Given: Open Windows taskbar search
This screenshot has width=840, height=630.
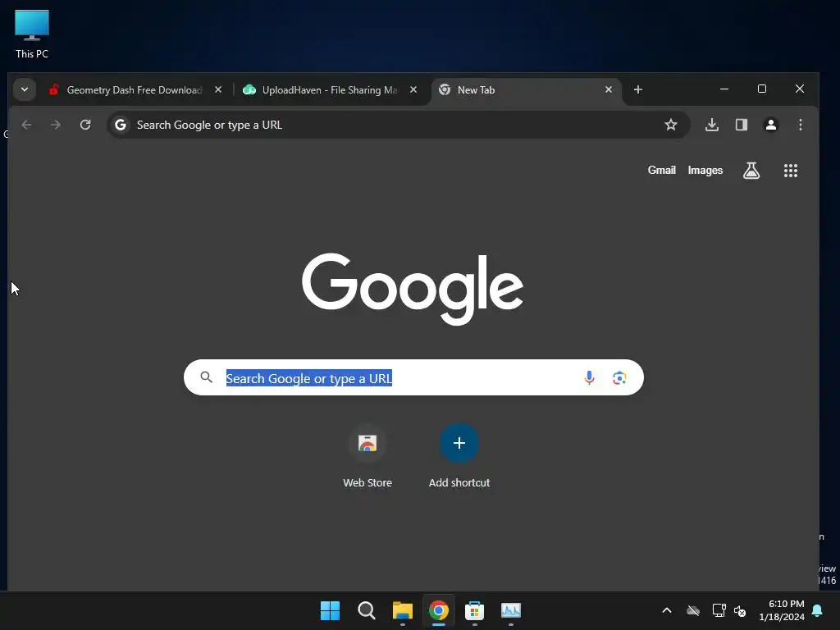Looking at the screenshot, I should pyautogui.click(x=367, y=610).
